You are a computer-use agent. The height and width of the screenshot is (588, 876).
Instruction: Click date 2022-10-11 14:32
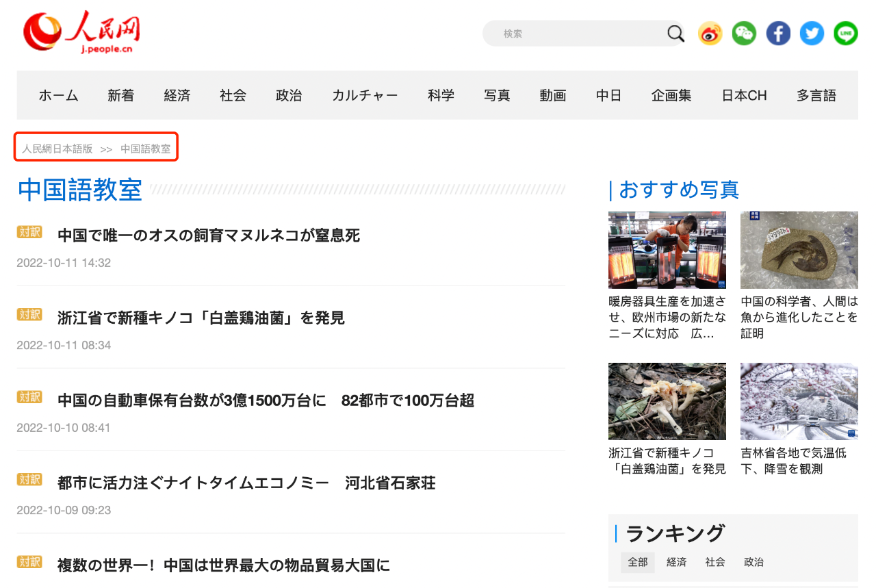click(64, 263)
